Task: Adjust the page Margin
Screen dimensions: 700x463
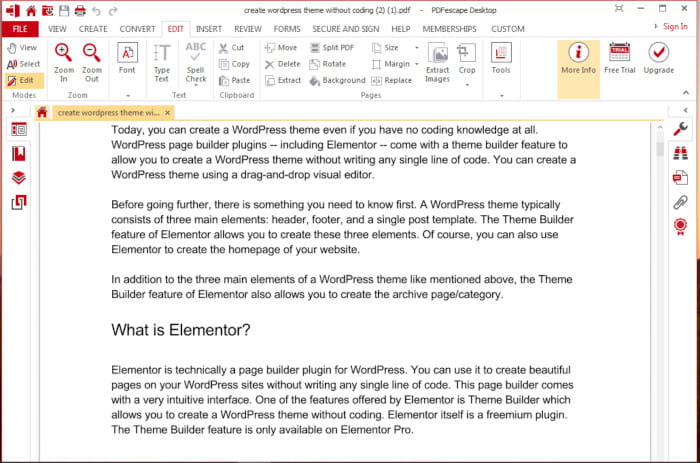Action: [x=391, y=64]
